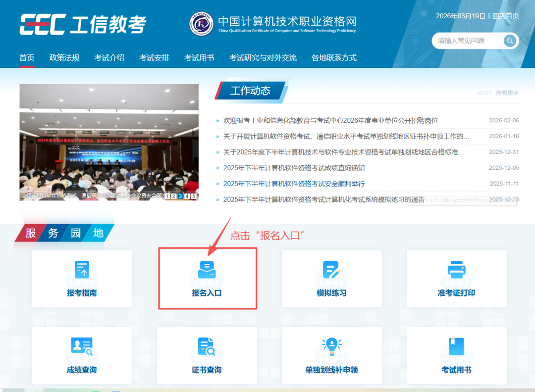535x392 pixels.
Task: Open the 政策法规 menu item
Action: point(64,57)
